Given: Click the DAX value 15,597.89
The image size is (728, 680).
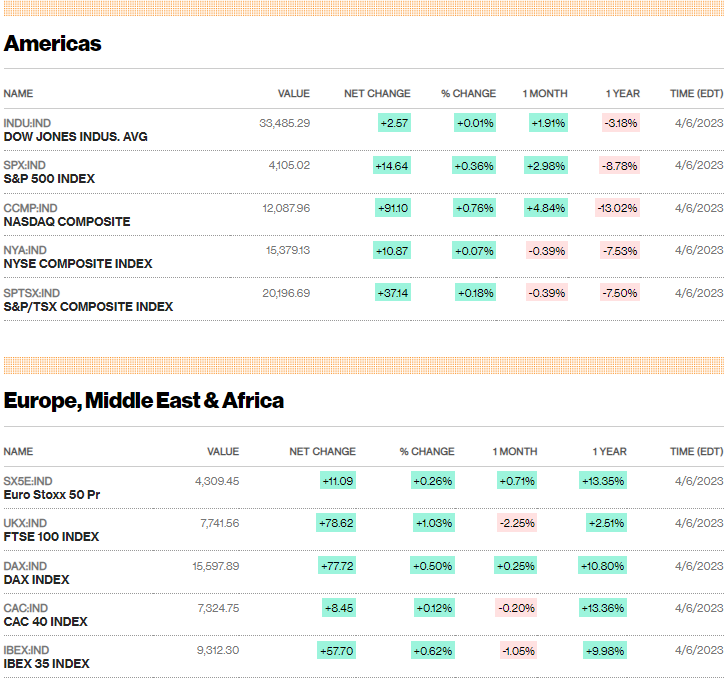Looking at the screenshot, I should click(x=216, y=566).
